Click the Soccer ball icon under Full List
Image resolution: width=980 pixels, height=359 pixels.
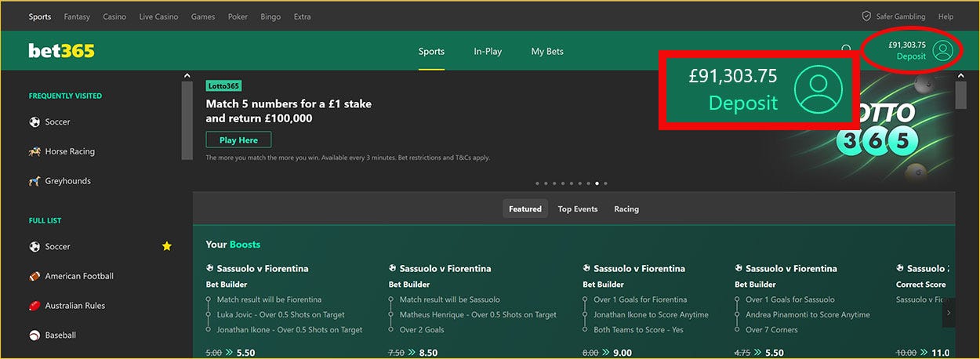(34, 247)
